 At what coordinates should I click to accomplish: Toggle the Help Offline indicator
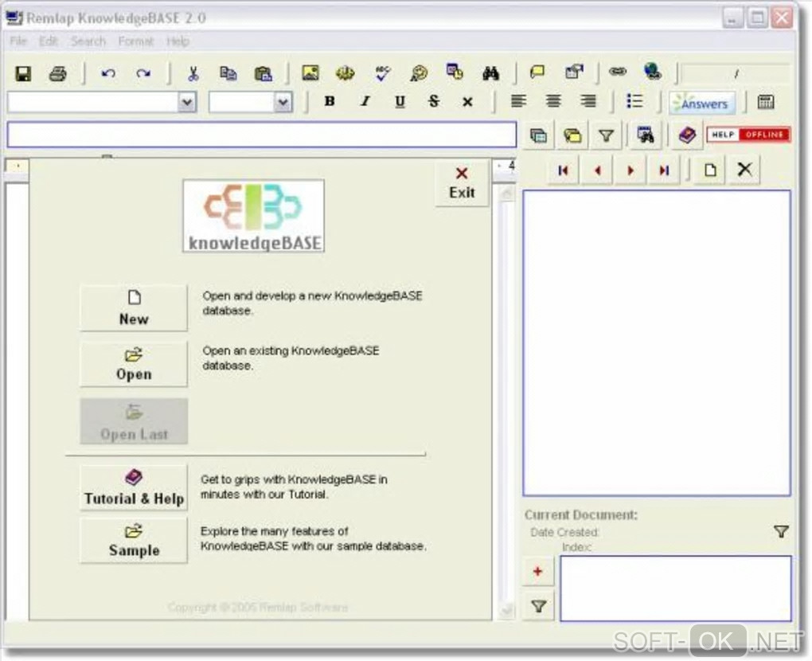[748, 135]
